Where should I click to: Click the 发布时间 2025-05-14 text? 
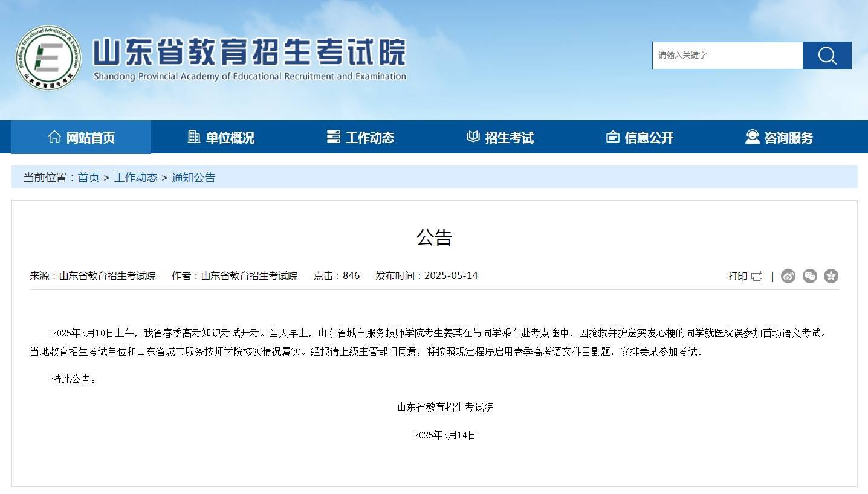[426, 276]
